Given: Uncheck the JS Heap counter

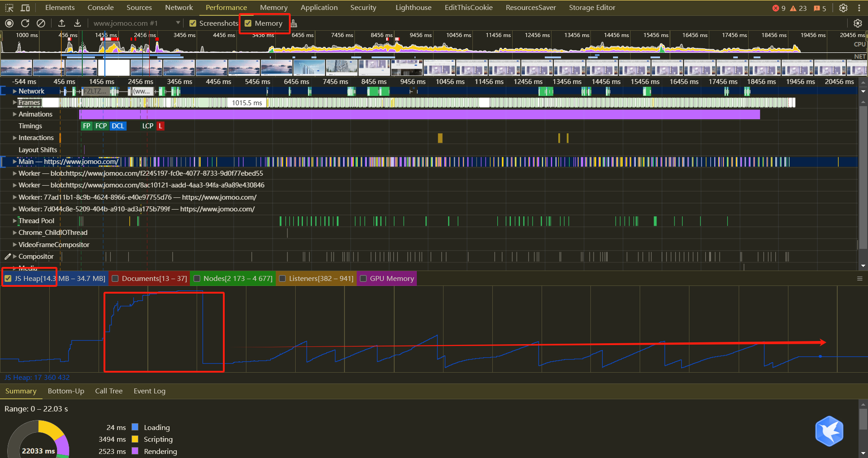Looking at the screenshot, I should 8,279.
